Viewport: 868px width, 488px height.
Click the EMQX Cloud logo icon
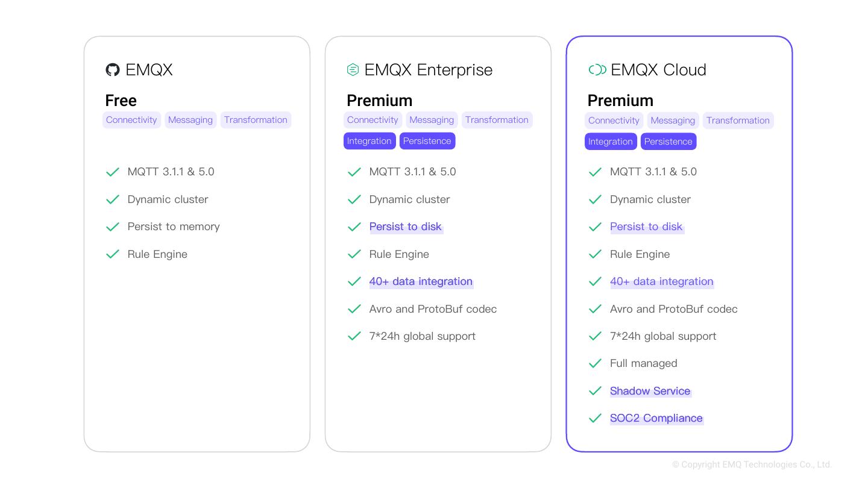[x=597, y=70]
